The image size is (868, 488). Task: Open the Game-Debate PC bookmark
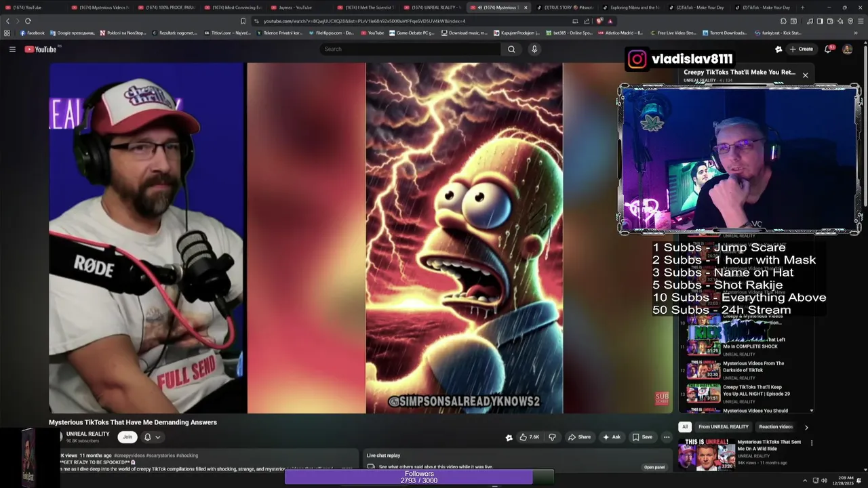(412, 33)
